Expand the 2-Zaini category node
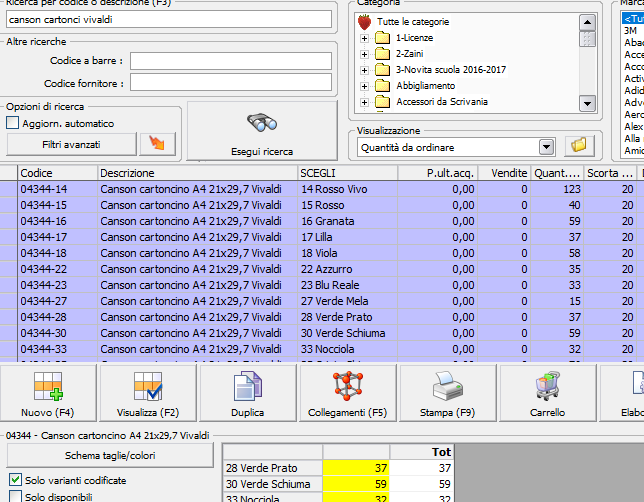644x502 pixels. click(364, 54)
